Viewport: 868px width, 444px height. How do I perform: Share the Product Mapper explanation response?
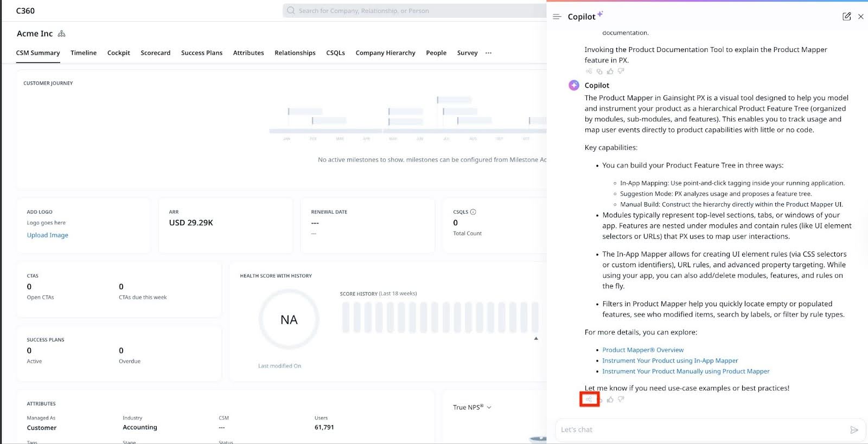(589, 400)
